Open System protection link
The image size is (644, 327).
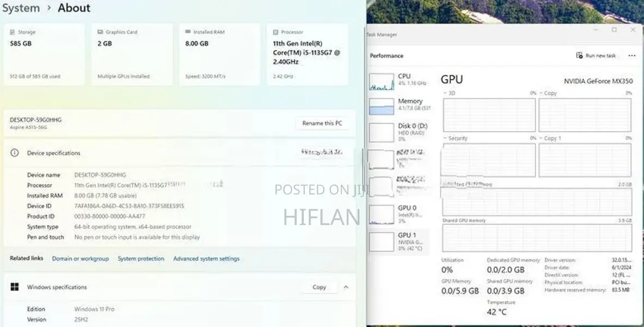[141, 258]
